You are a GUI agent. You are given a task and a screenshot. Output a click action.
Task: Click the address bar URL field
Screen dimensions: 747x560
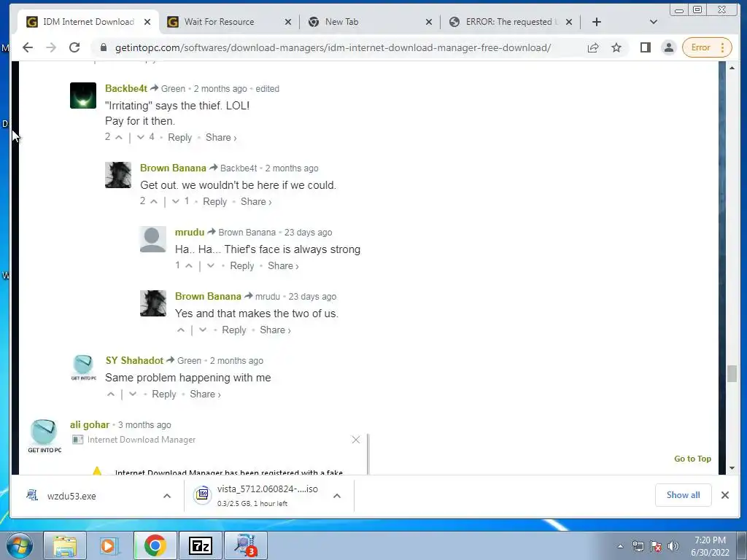333,47
